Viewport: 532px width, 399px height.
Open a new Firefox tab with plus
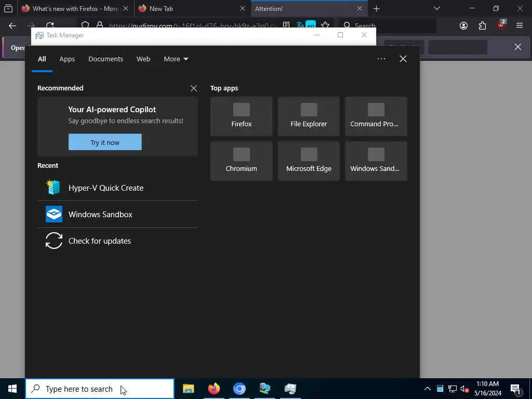click(376, 8)
